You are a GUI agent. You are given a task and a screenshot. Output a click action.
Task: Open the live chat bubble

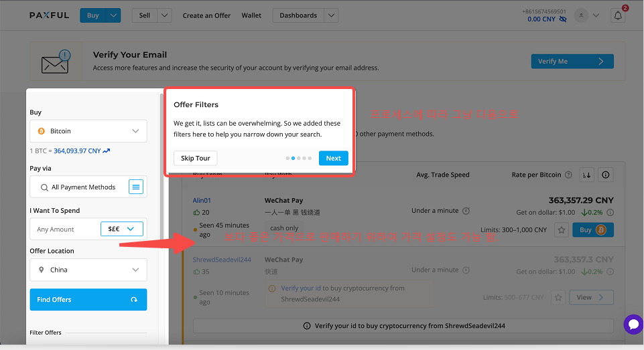point(633,324)
